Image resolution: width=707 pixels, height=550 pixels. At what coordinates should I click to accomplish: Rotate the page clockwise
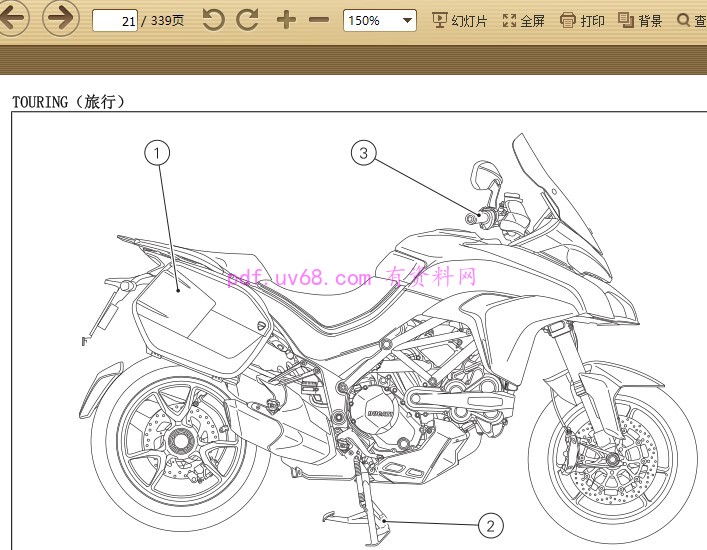[247, 20]
